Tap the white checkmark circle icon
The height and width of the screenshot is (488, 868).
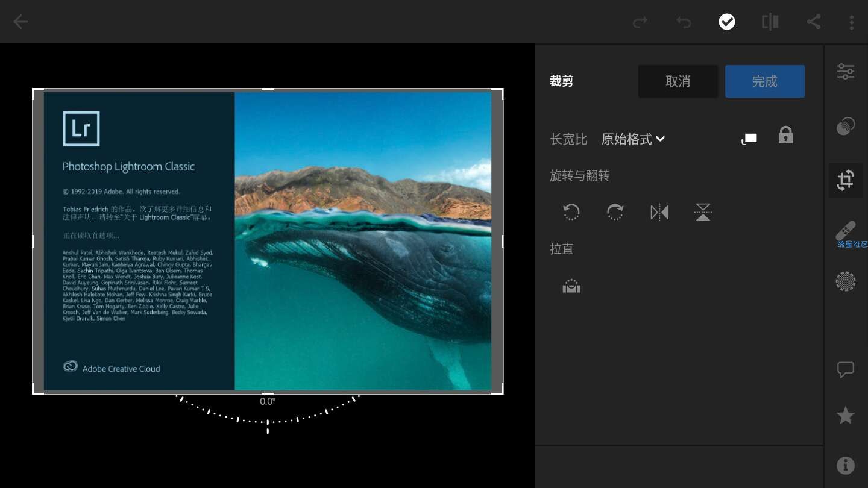[x=727, y=22]
